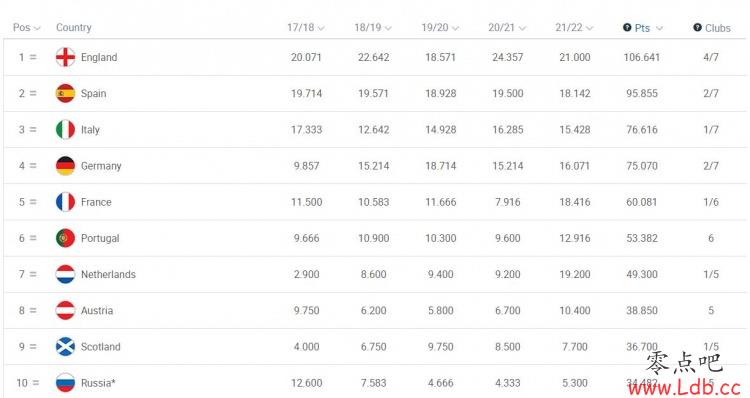Click the Netherlands flag icon
The height and width of the screenshot is (398, 750).
(65, 274)
